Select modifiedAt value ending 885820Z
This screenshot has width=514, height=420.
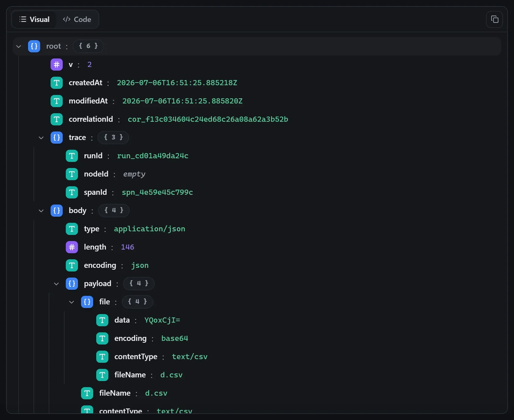point(182,101)
